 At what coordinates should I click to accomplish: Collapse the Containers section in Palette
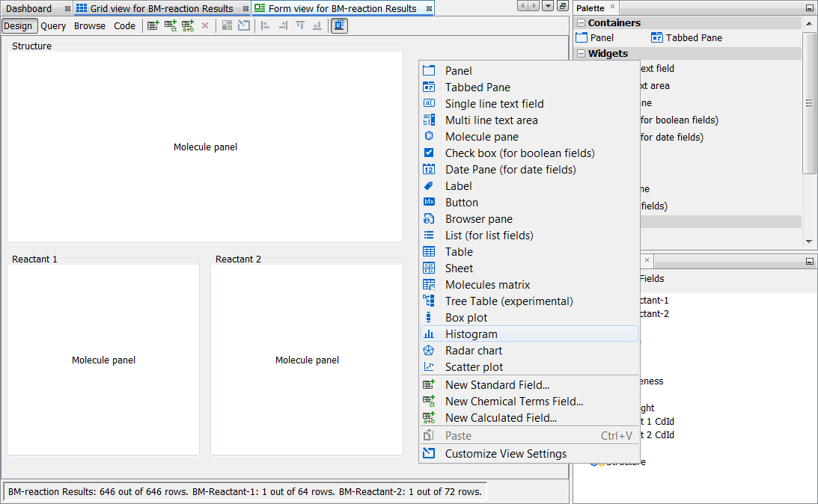581,23
